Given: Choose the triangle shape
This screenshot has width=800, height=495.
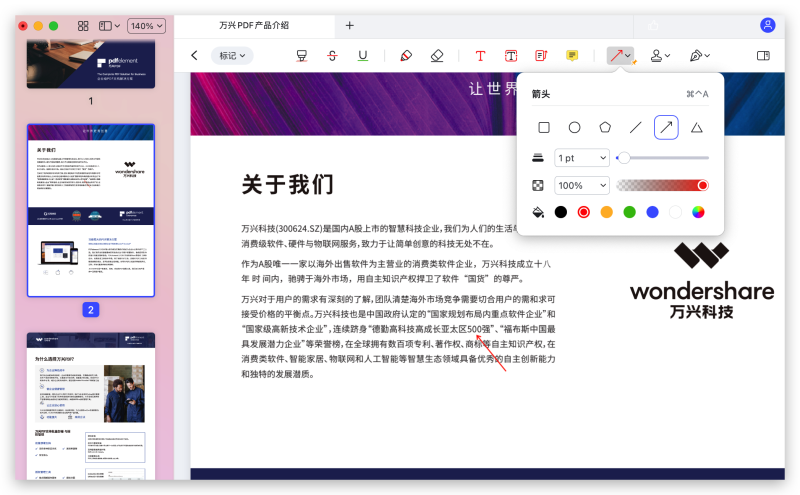Looking at the screenshot, I should point(697,128).
